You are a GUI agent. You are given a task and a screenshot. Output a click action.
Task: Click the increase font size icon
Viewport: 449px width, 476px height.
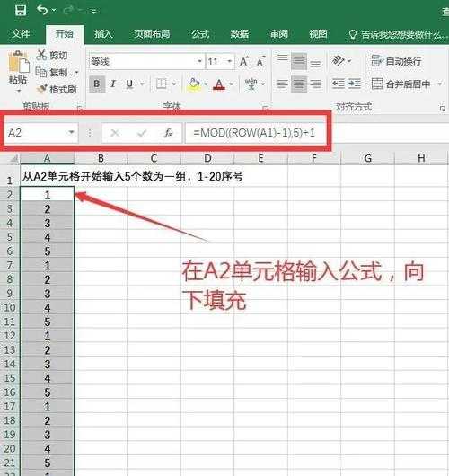(x=244, y=62)
